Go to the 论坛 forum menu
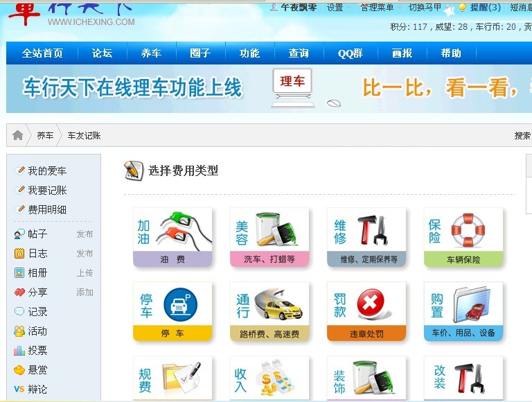This screenshot has width=532, height=402. point(102,53)
